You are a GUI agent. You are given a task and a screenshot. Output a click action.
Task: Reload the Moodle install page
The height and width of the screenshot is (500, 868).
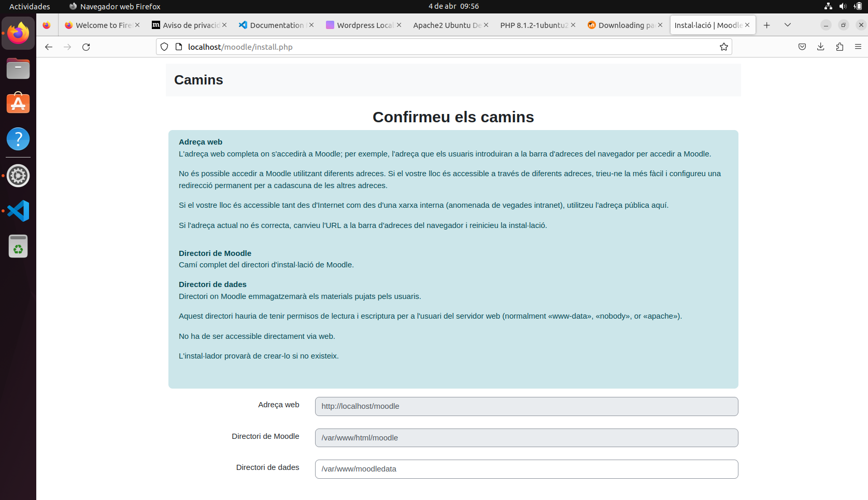pos(86,47)
